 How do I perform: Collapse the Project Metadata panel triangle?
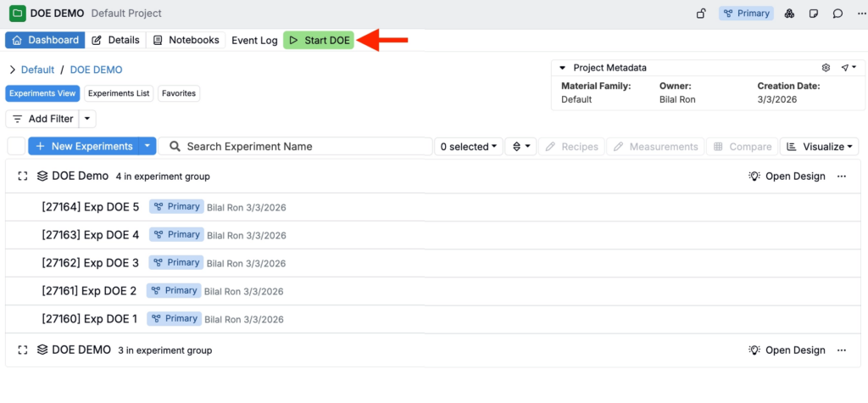tap(563, 68)
